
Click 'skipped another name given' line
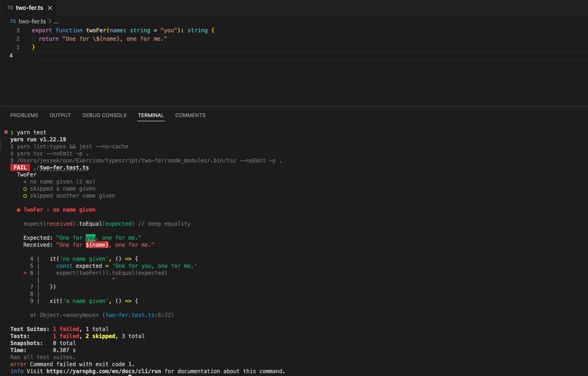73,196
